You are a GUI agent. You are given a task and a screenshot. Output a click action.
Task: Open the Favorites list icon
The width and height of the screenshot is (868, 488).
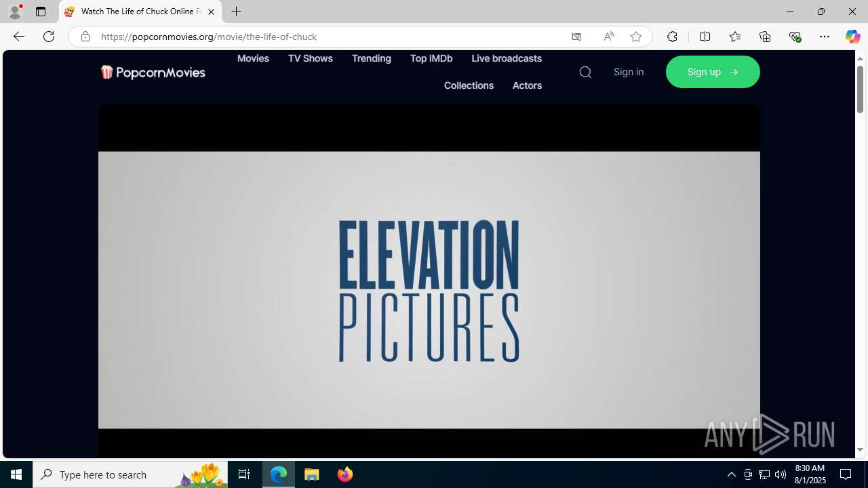point(735,37)
